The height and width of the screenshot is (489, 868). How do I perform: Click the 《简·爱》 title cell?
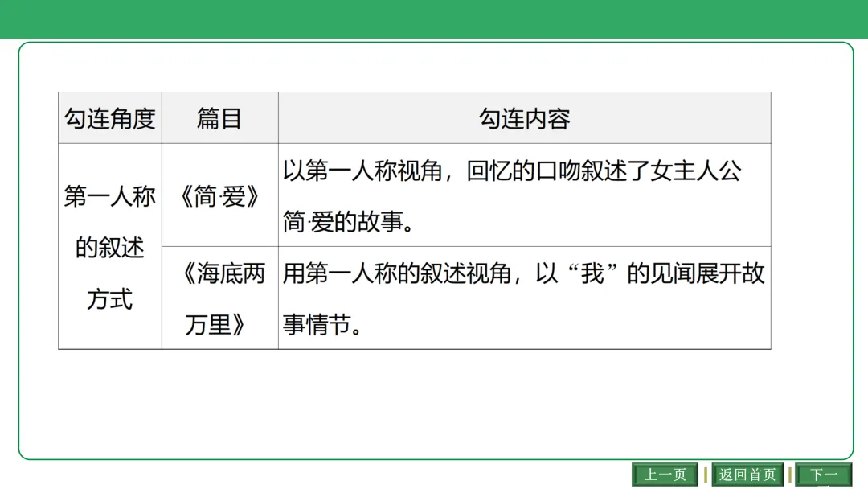pos(219,195)
